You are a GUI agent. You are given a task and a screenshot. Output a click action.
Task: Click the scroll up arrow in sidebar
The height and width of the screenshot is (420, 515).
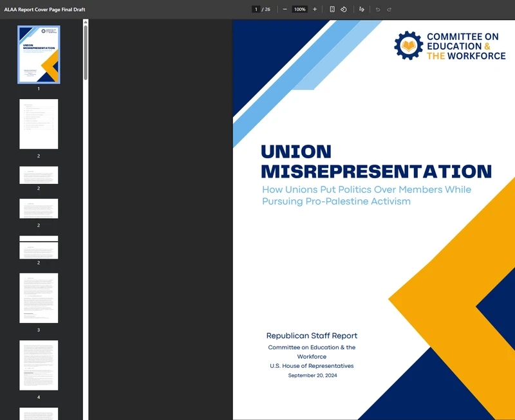click(x=86, y=22)
